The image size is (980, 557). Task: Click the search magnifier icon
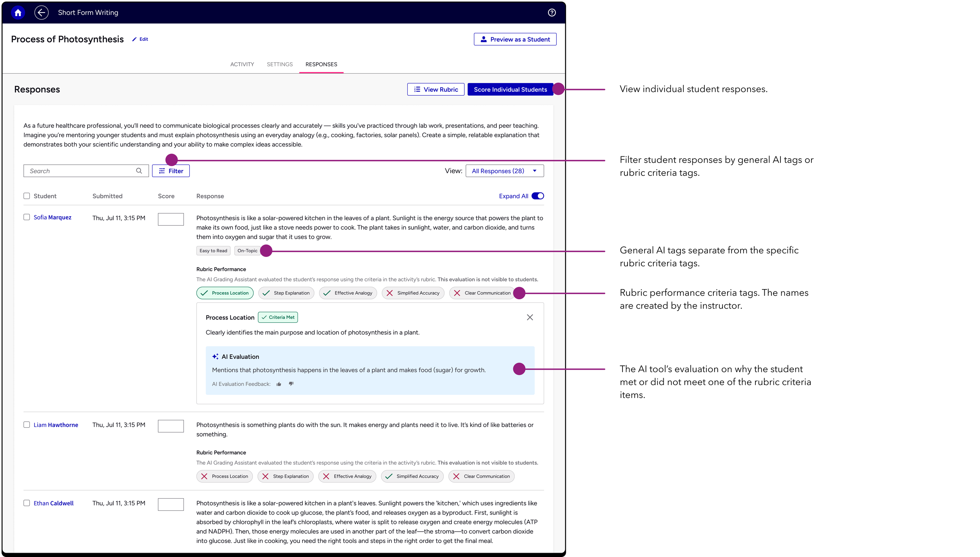[139, 171]
